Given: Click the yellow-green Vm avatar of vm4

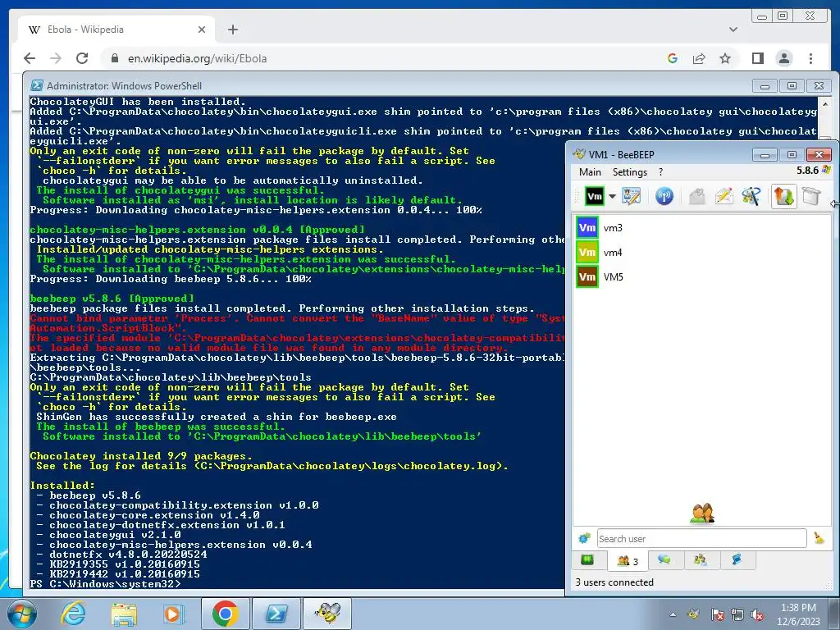Looking at the screenshot, I should pyautogui.click(x=587, y=253).
